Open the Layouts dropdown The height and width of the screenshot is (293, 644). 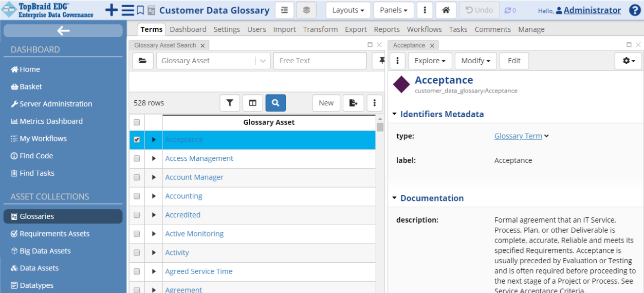pyautogui.click(x=348, y=10)
